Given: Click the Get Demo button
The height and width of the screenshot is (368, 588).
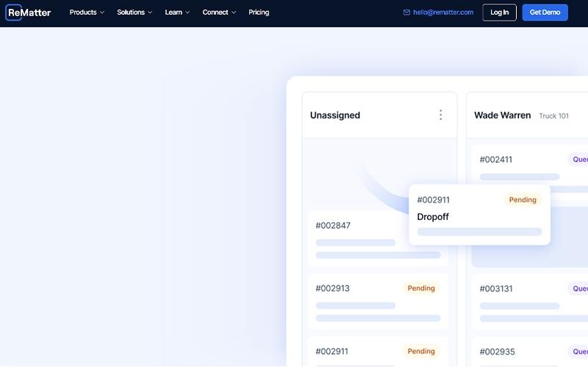Looking at the screenshot, I should (545, 13).
